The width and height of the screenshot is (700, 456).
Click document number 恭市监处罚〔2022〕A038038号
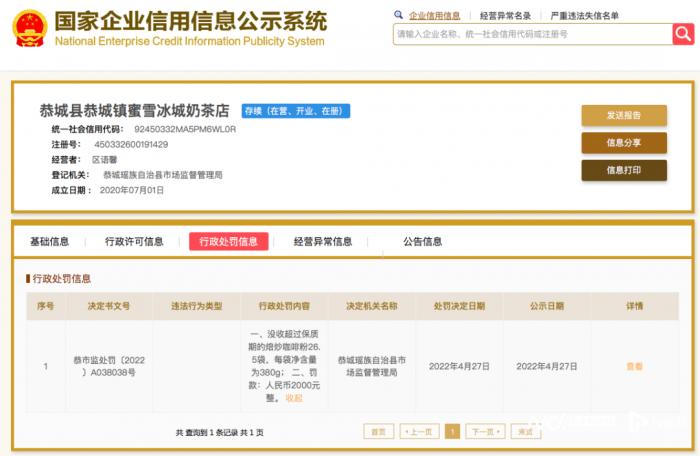[x=109, y=366]
